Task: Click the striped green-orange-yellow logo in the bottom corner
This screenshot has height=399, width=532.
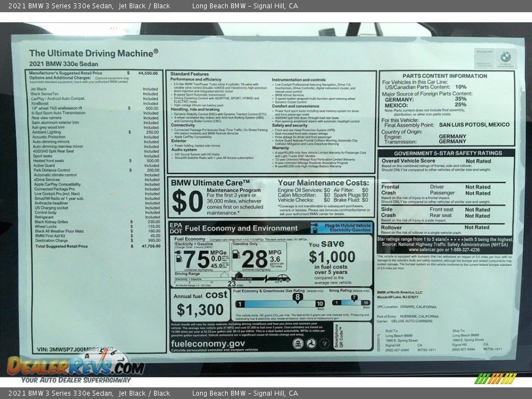Action: 495,378
